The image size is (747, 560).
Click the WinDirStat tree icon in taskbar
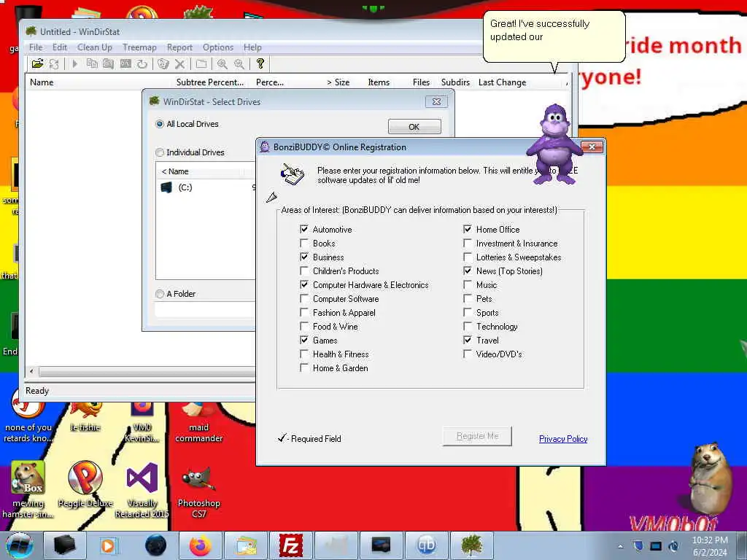click(472, 545)
